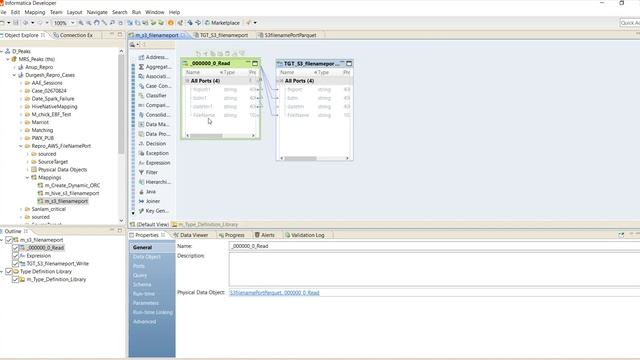Click horizontal scrollbar in _000000_0_Read box
This screenshot has height=360, width=640.
[x=207, y=136]
